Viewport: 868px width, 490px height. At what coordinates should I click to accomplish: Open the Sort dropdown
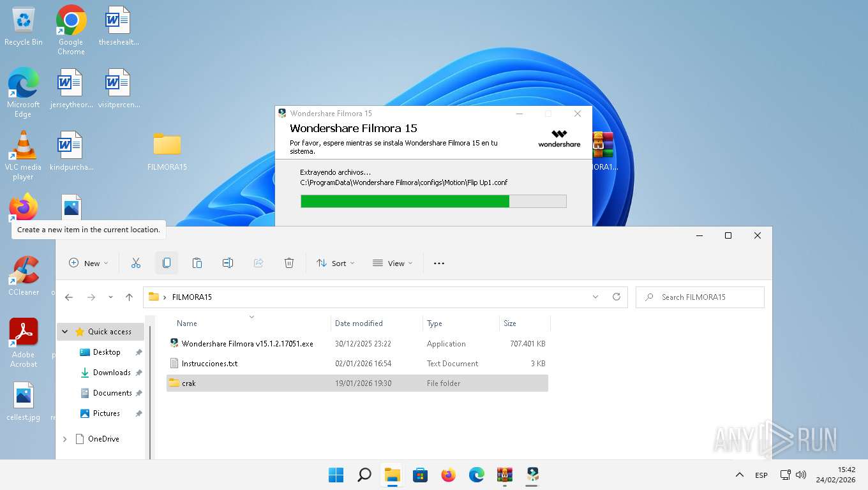pyautogui.click(x=336, y=263)
